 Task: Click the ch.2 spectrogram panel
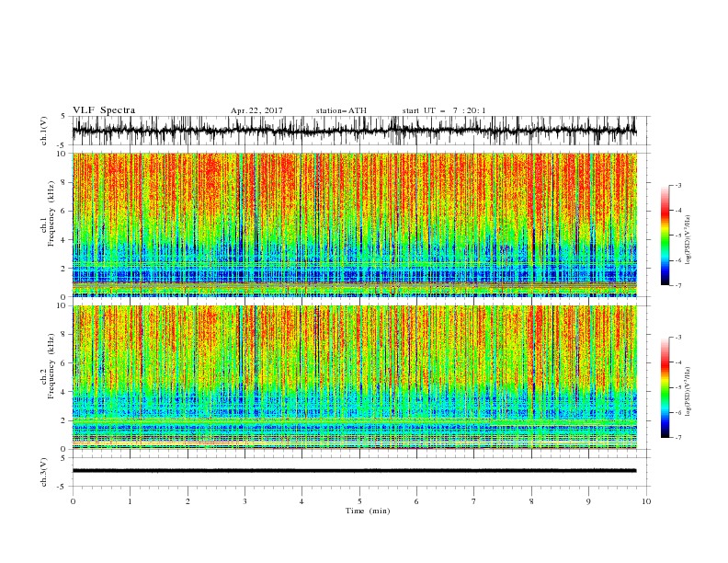(x=354, y=377)
